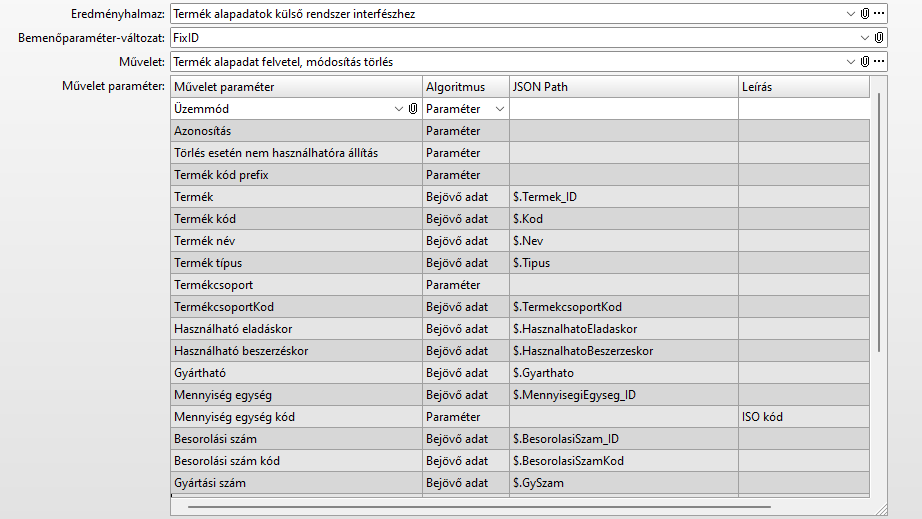The image size is (922, 519).
Task: Click the Algoritmus column header
Action: 465,87
